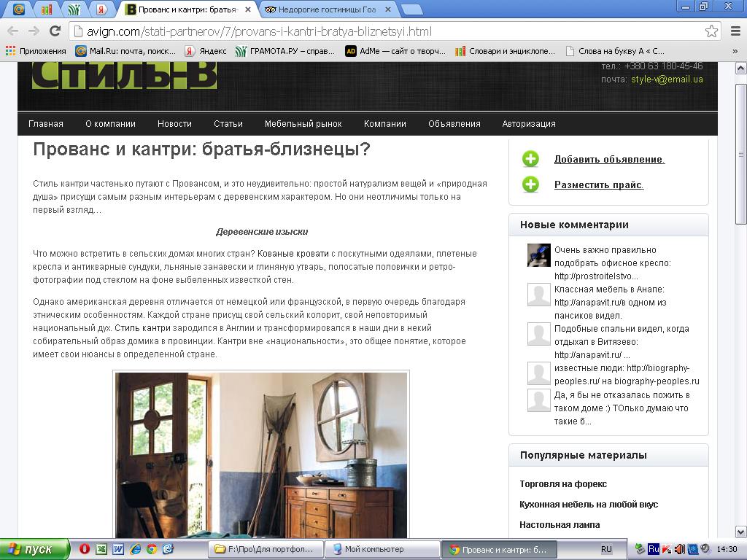747x560 pixels.
Task: Close the 'Недорогие гостиницы Гоа' tab
Action: (388, 9)
